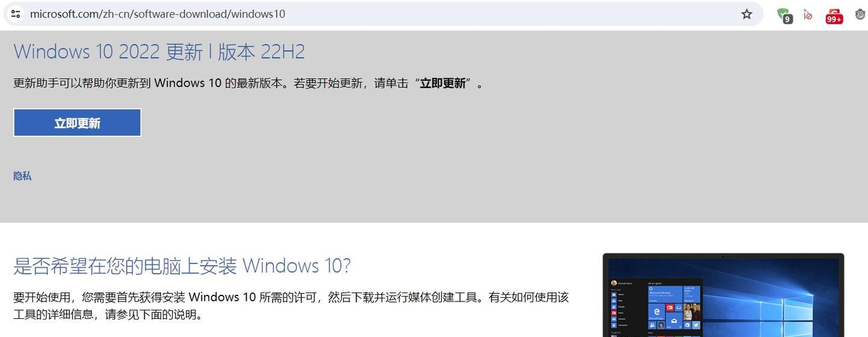
Task: Click the bold 立即更新 text in the description
Action: [442, 83]
